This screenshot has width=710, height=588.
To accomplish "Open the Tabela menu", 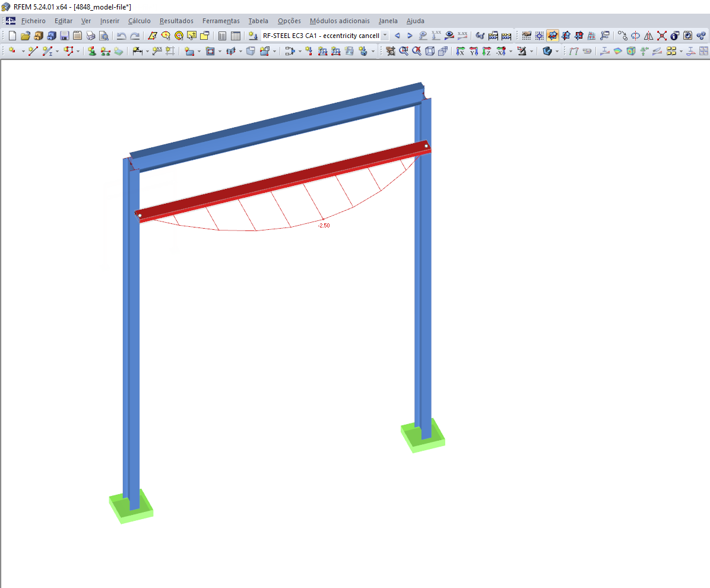I will point(258,21).
